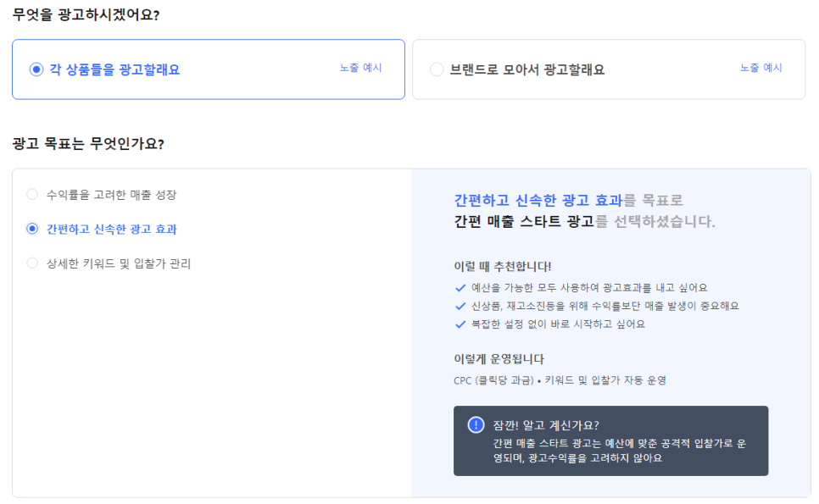Click the blue 간편하고 신속한 광고 효과 headline
The width and height of the screenshot is (819, 504).
[538, 201]
